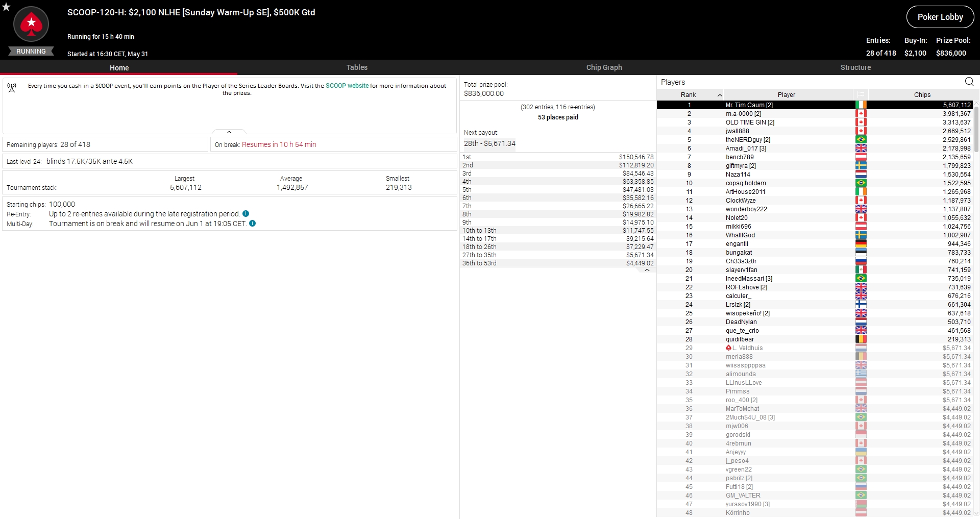980x519 pixels.
Task: Select eliminated player merla888
Action: click(x=815, y=357)
